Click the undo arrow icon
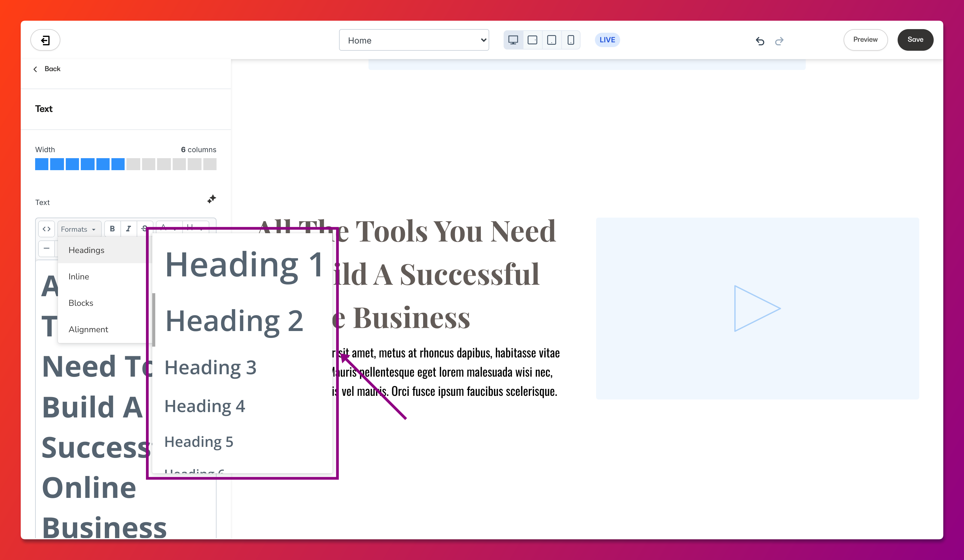This screenshot has height=560, width=964. pos(760,41)
